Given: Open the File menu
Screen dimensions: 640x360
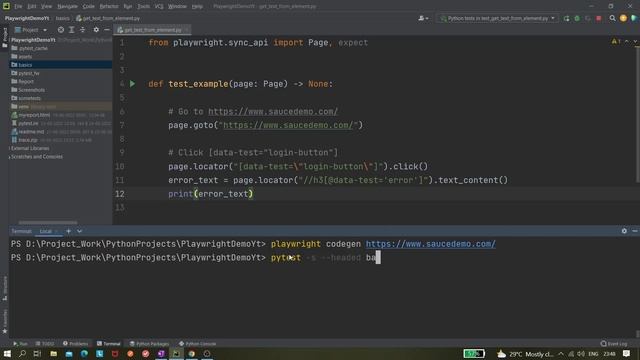Looking at the screenshot, I should (18, 7).
